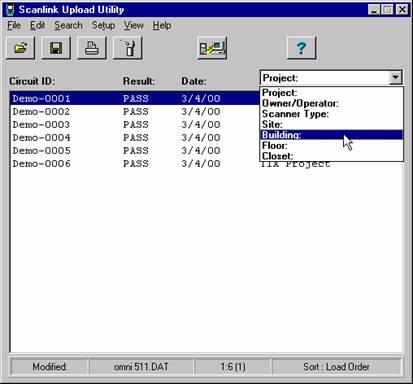This screenshot has height=384, width=413.
Task: Select Floor: in the dropdown list
Action: click(x=331, y=146)
